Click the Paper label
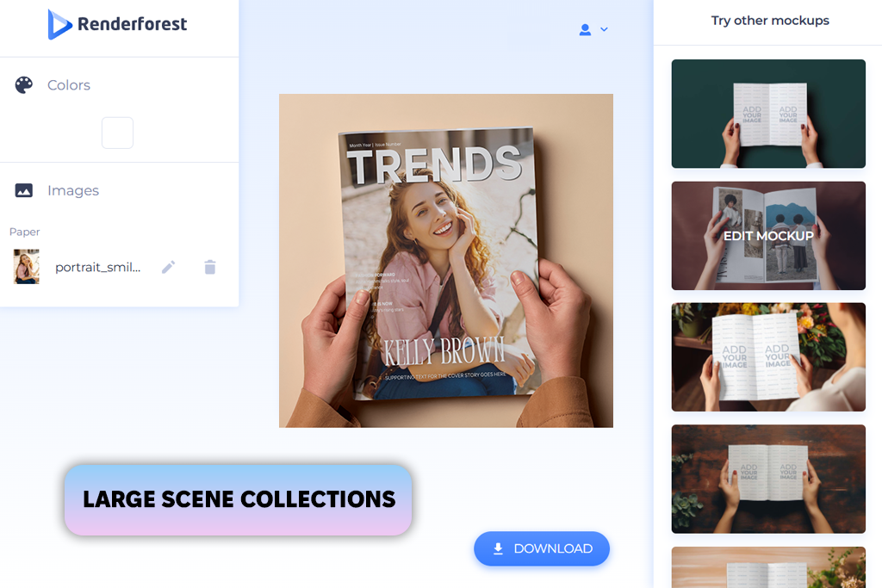882x588 pixels. pos(25,232)
